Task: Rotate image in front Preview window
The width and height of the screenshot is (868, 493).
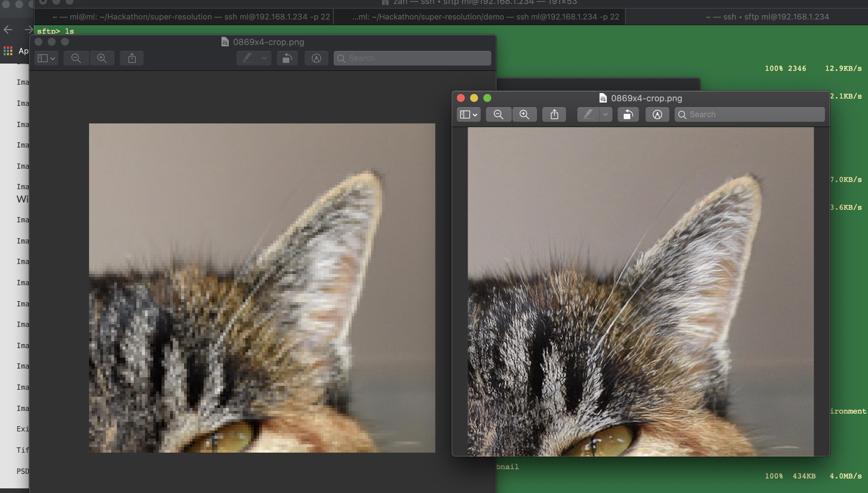Action: tap(628, 114)
